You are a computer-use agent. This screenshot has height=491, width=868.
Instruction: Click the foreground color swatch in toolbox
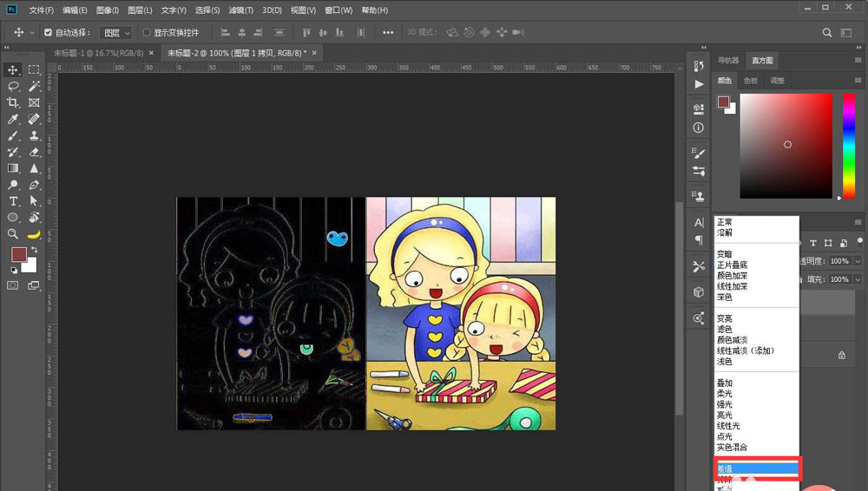point(19,255)
